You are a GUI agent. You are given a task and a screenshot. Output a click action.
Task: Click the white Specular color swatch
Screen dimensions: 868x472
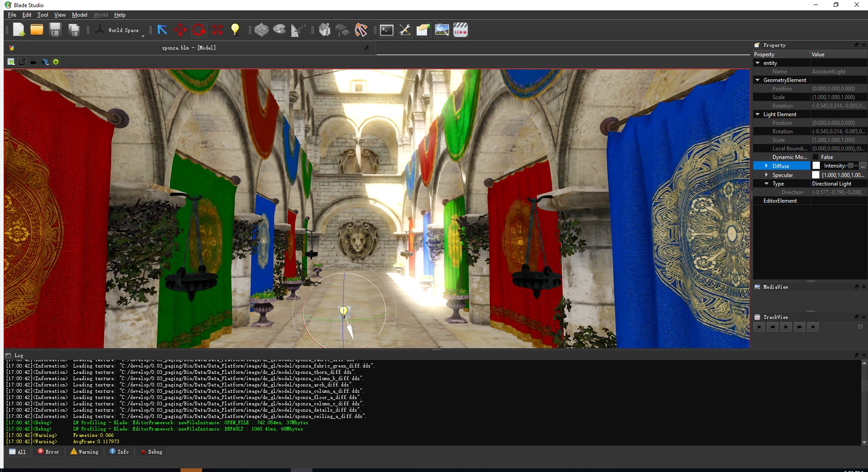click(816, 175)
